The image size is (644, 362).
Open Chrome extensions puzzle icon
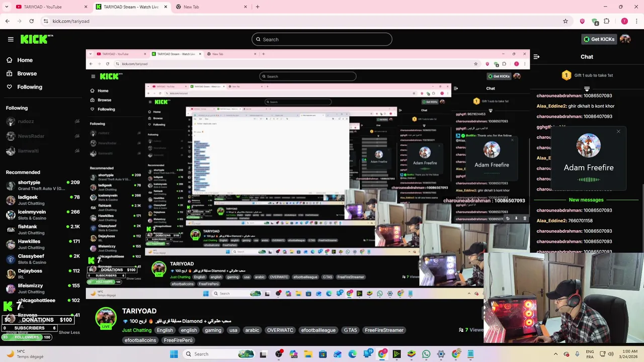[x=607, y=21]
